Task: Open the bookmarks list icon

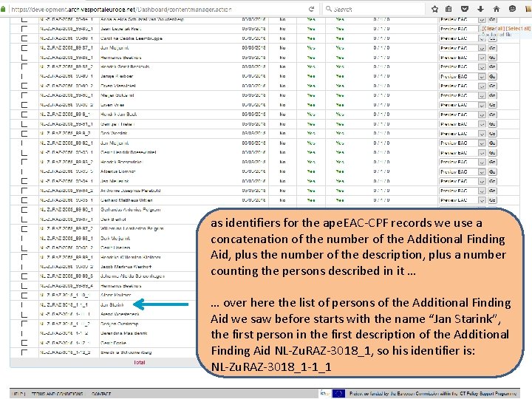Action: coord(449,9)
